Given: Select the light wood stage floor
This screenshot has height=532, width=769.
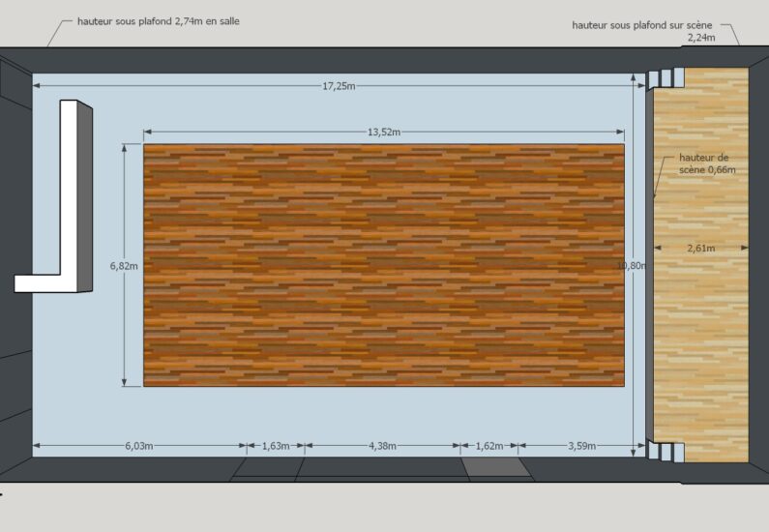Looking at the screenshot, I should 701,265.
